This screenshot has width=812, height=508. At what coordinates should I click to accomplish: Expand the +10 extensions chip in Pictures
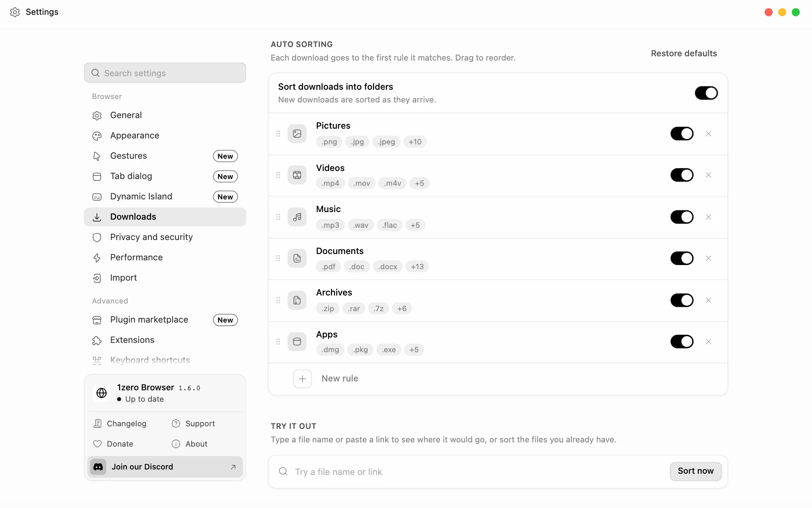pos(415,142)
